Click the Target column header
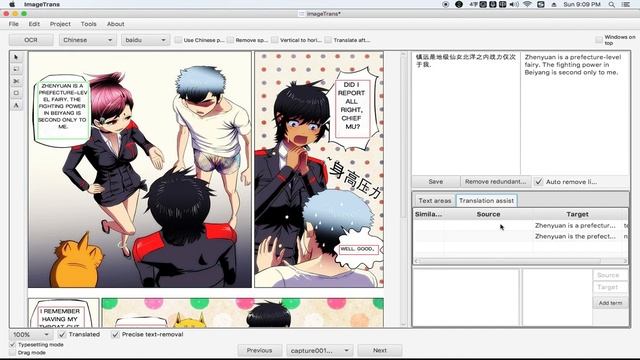This screenshot has width=640, height=360. (x=577, y=214)
